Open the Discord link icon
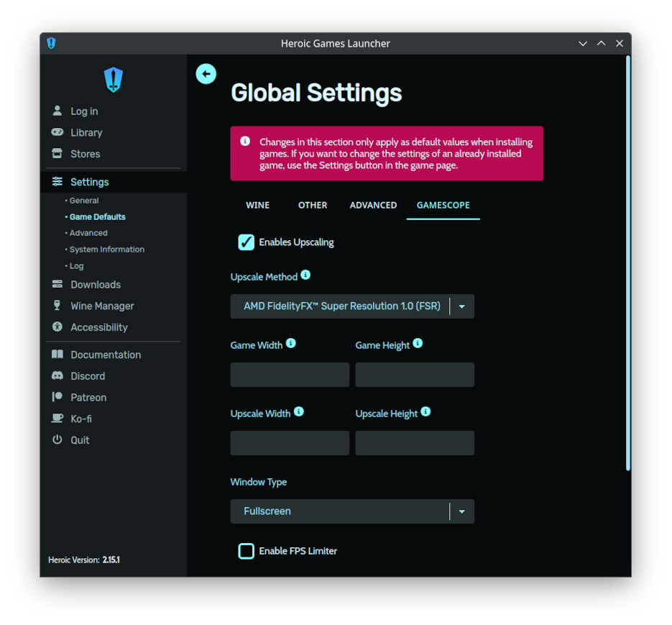The width and height of the screenshot is (672, 625). 57,375
